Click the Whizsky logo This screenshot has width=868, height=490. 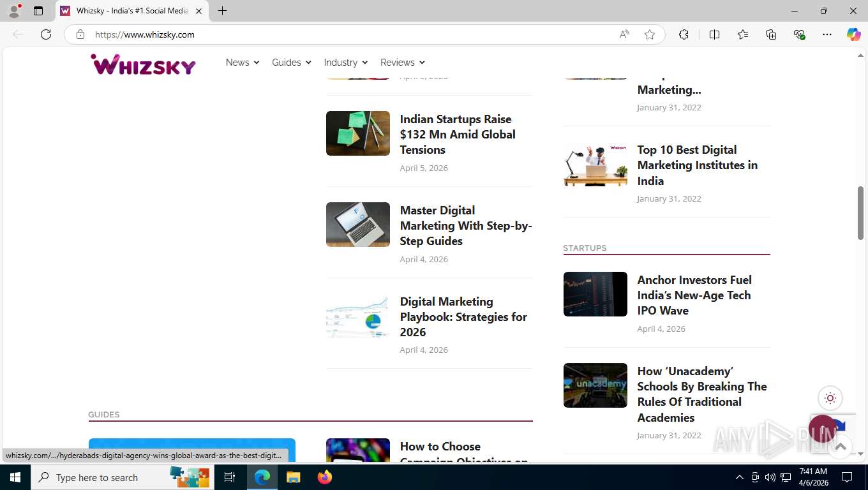(x=143, y=64)
